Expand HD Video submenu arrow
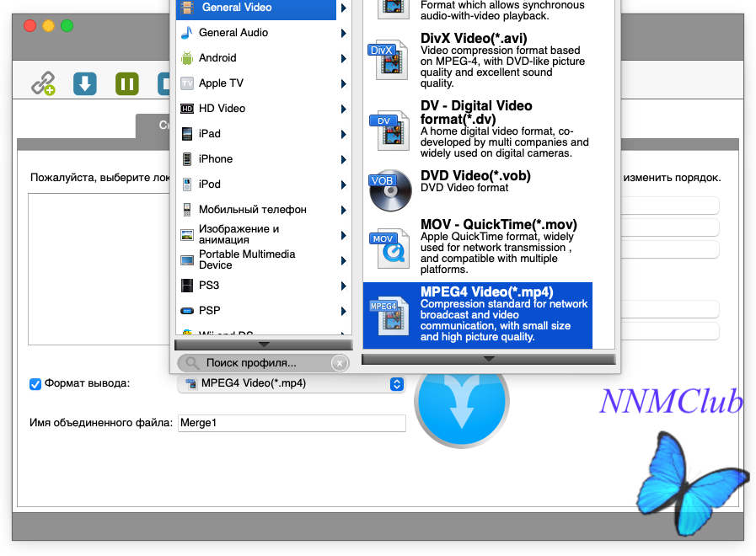This screenshot has height=556, width=756. 343,109
